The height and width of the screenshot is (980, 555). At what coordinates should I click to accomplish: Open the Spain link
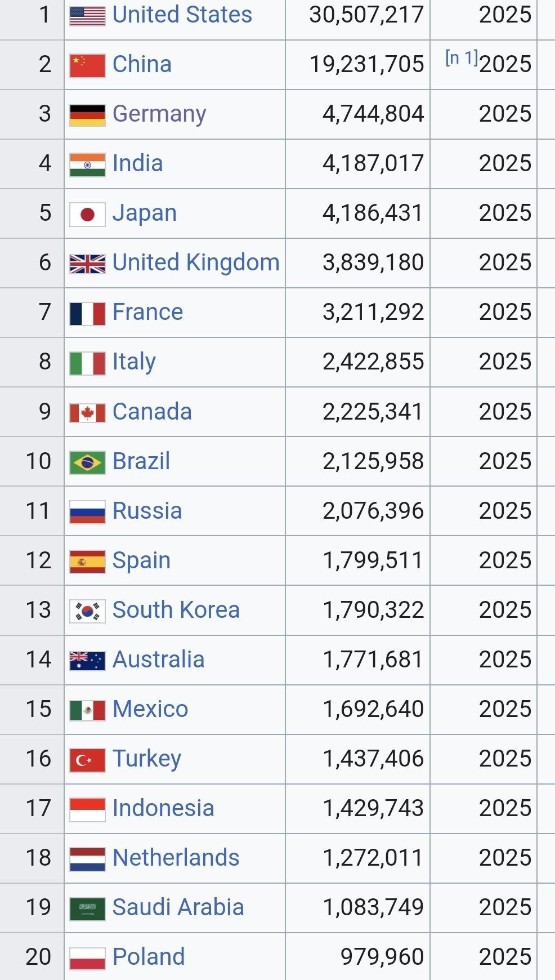pos(141,560)
